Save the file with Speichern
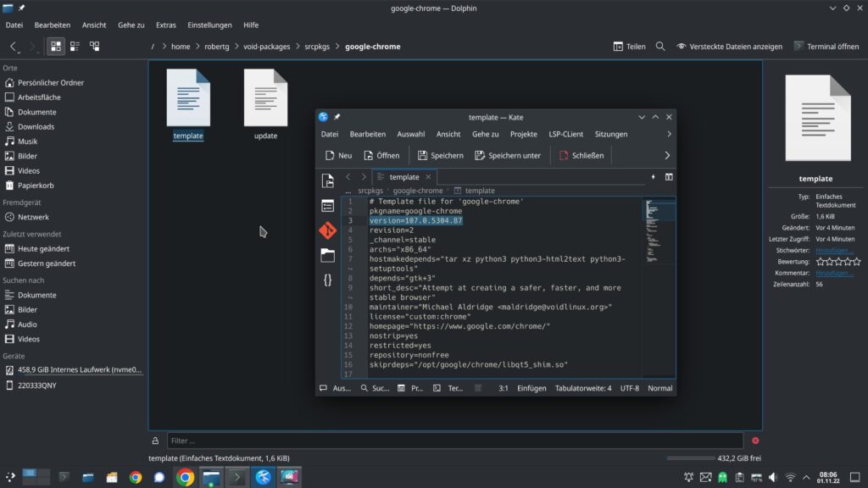 click(440, 156)
